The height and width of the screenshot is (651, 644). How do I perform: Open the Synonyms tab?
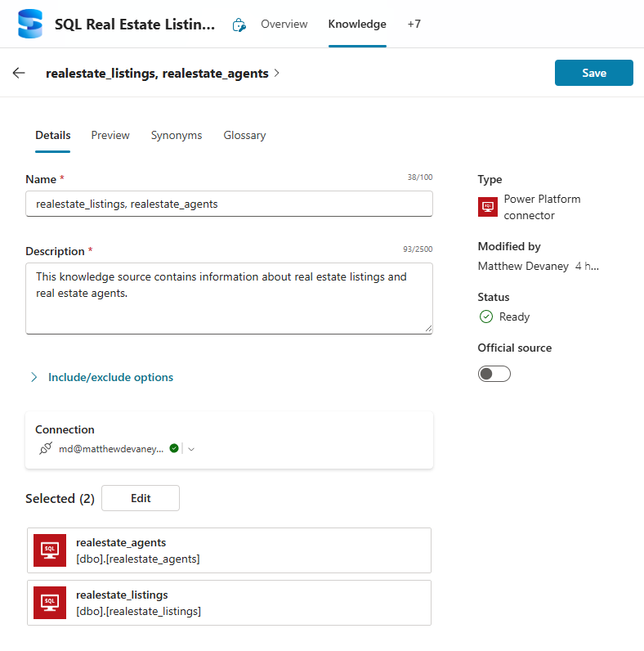(177, 135)
